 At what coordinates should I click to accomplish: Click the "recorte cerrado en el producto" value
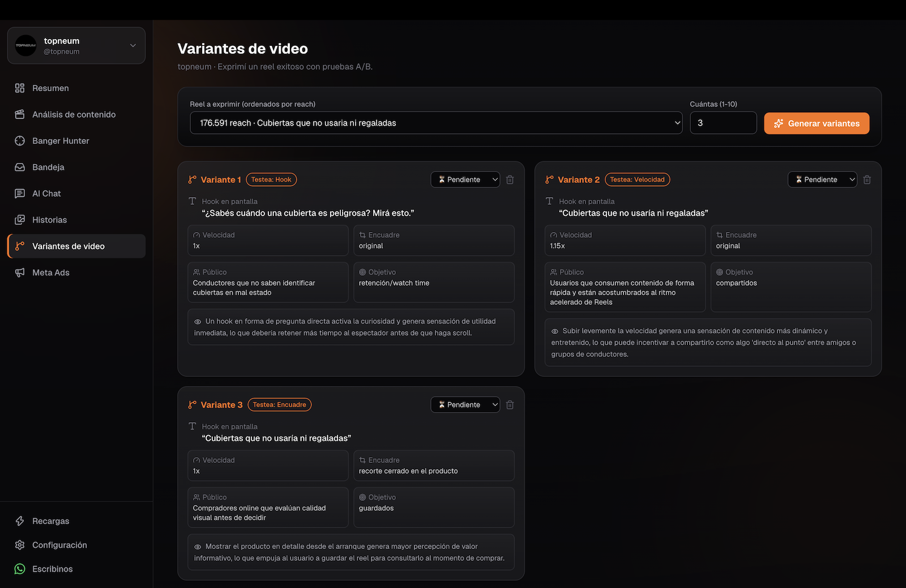[x=408, y=471]
